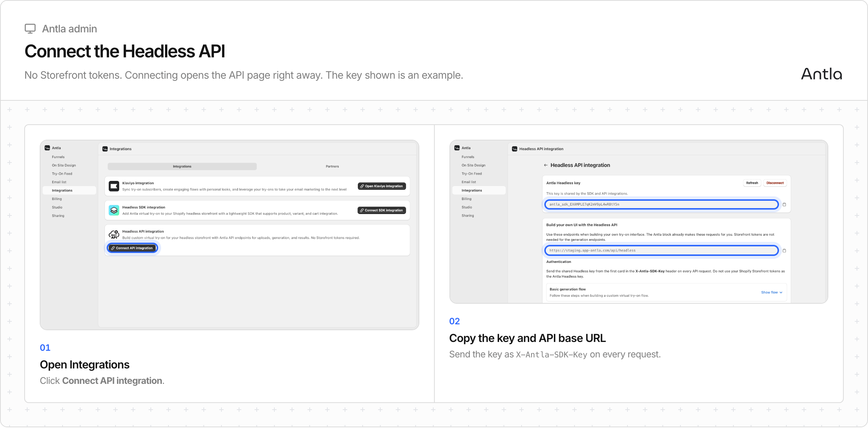Switch to the Partners tab

332,167
